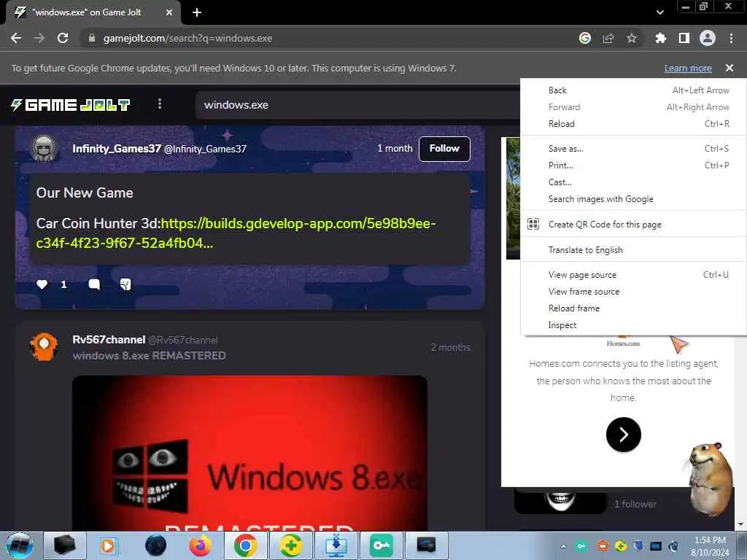The image size is (747, 560).
Task: Open the green plus taskbar app
Action: [290, 545]
